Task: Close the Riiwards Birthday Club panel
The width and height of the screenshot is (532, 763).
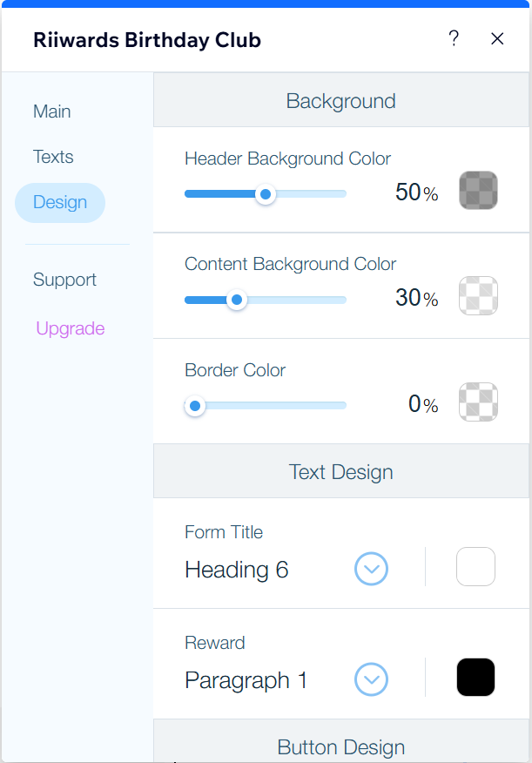Action: pyautogui.click(x=497, y=38)
